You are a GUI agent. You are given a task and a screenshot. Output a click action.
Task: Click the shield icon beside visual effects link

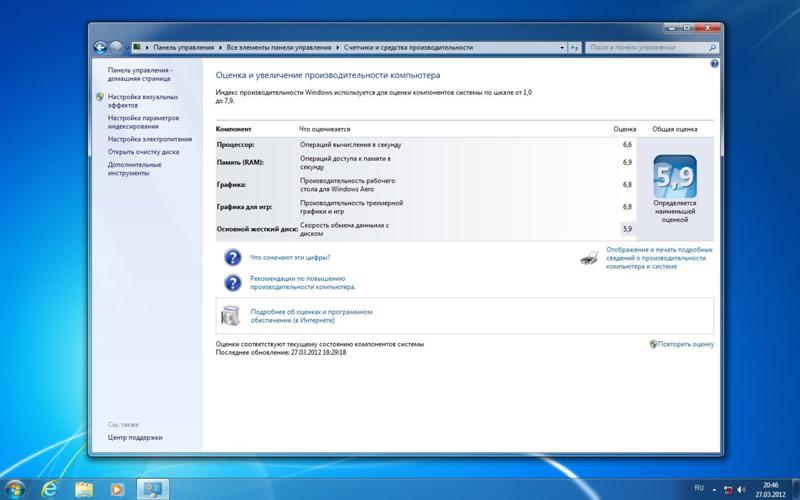pos(99,97)
